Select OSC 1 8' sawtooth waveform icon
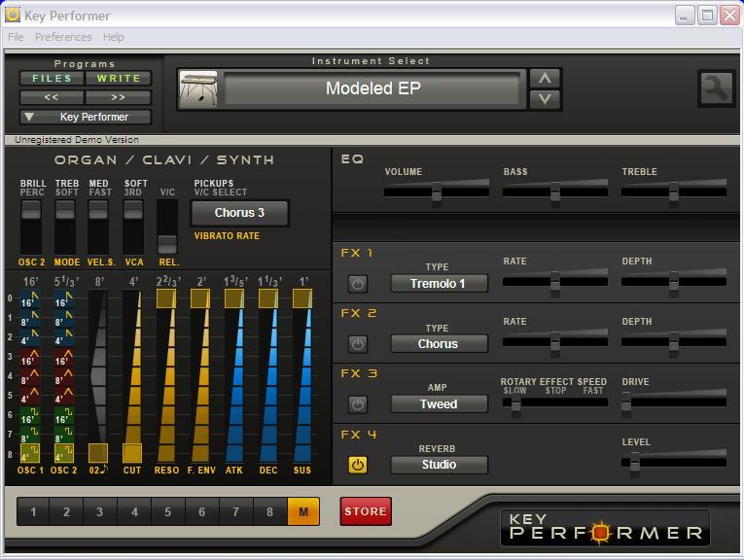 pyautogui.click(x=30, y=319)
